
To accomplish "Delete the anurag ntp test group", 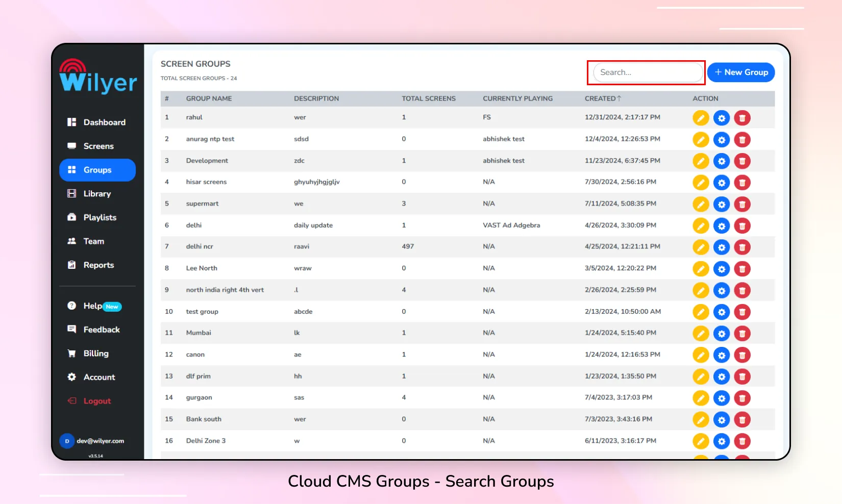I will 742,140.
